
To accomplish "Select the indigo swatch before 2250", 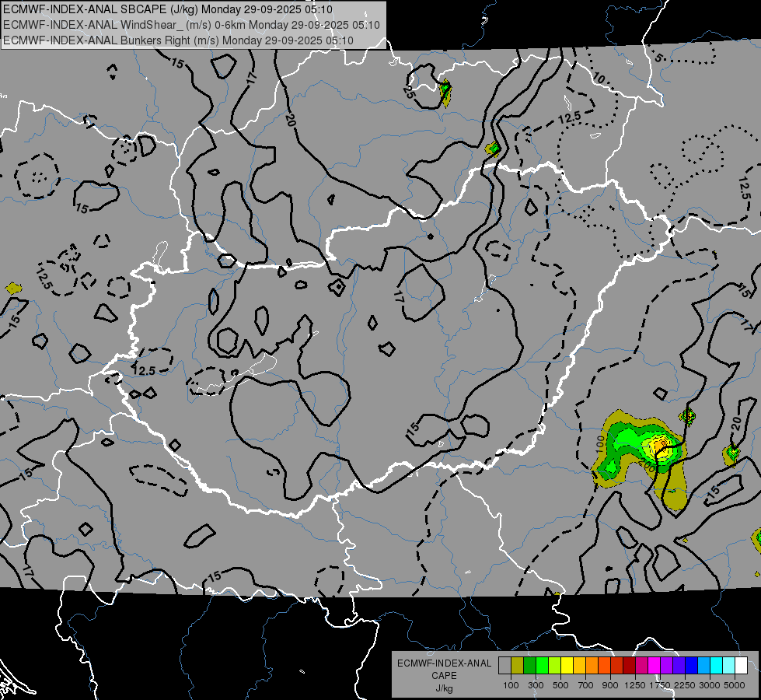I will tap(679, 666).
